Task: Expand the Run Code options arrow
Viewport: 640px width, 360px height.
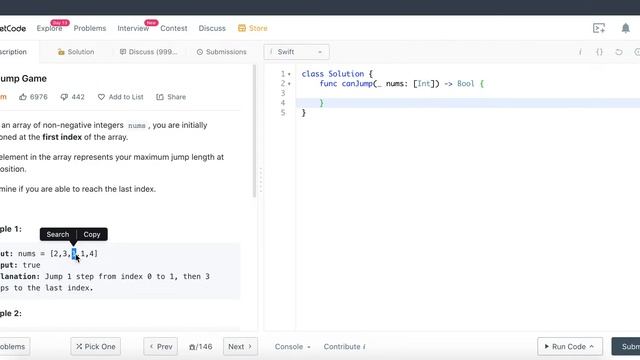Action: pyautogui.click(x=591, y=346)
